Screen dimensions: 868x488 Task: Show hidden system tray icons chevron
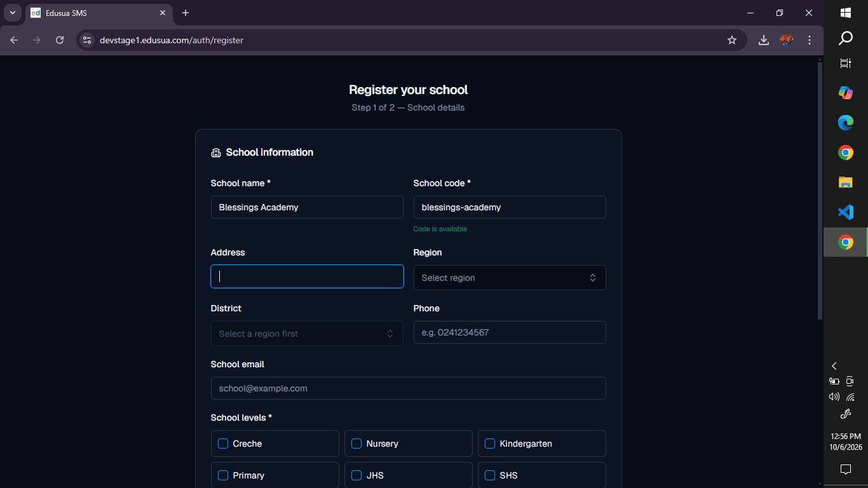point(834,366)
